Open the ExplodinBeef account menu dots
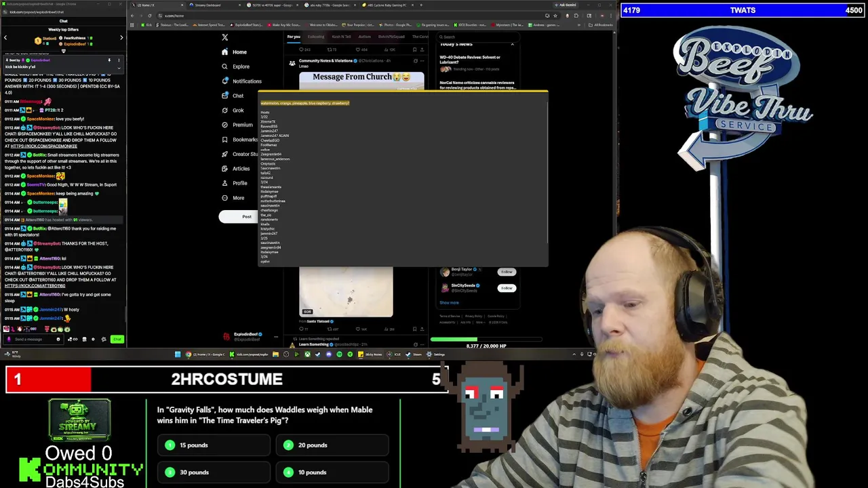The height and width of the screenshot is (488, 868). pos(276,336)
